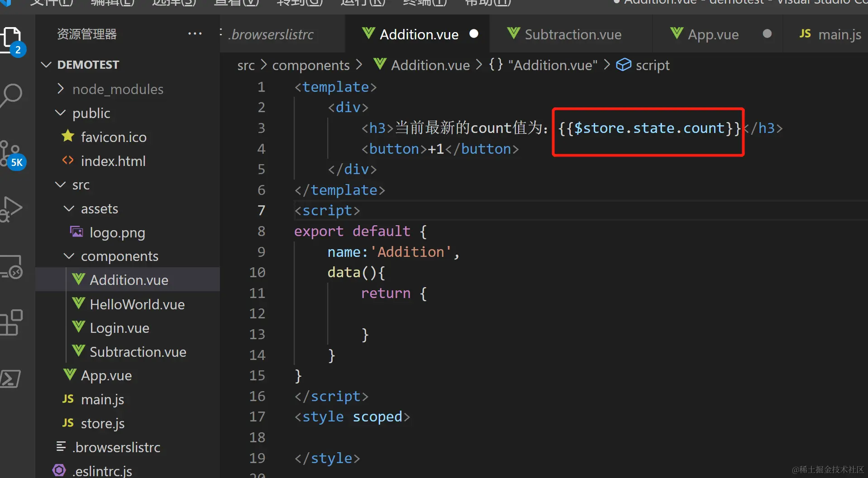Click the script breadcrumb segment
This screenshot has height=478, width=868.
653,65
